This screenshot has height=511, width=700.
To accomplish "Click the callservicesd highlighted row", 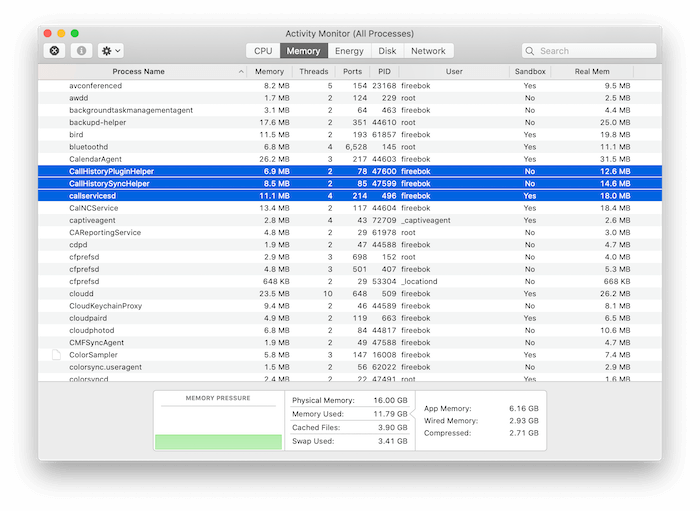I will [x=350, y=196].
